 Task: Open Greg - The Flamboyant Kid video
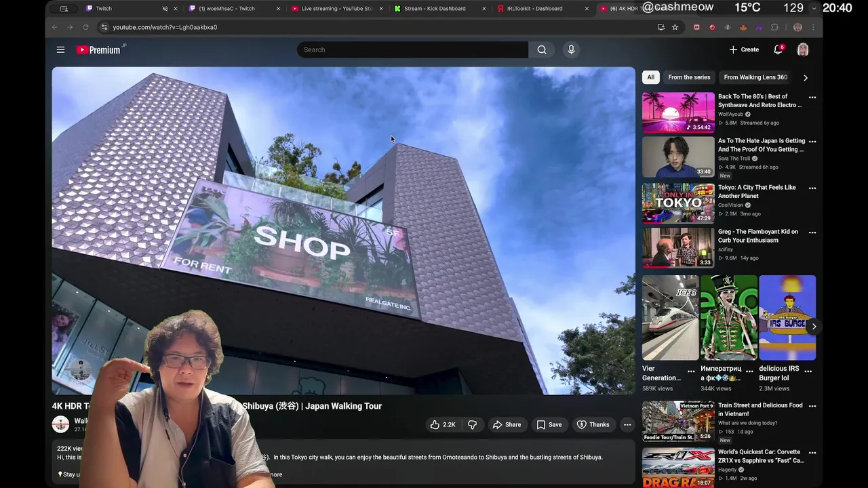758,236
